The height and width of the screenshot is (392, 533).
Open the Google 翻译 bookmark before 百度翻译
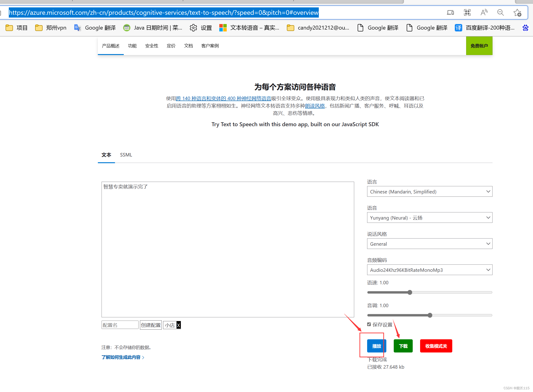[427, 28]
